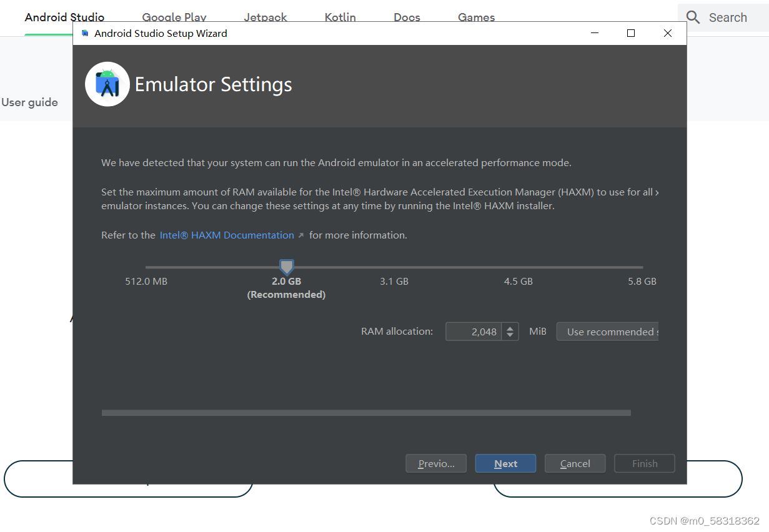
Task: Click the RAM allocation label
Action: point(397,332)
